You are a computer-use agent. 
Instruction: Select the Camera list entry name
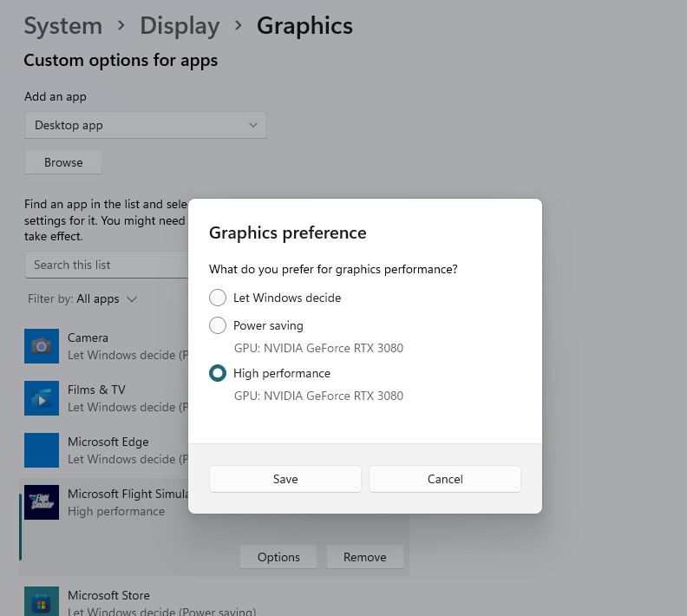[x=88, y=337]
